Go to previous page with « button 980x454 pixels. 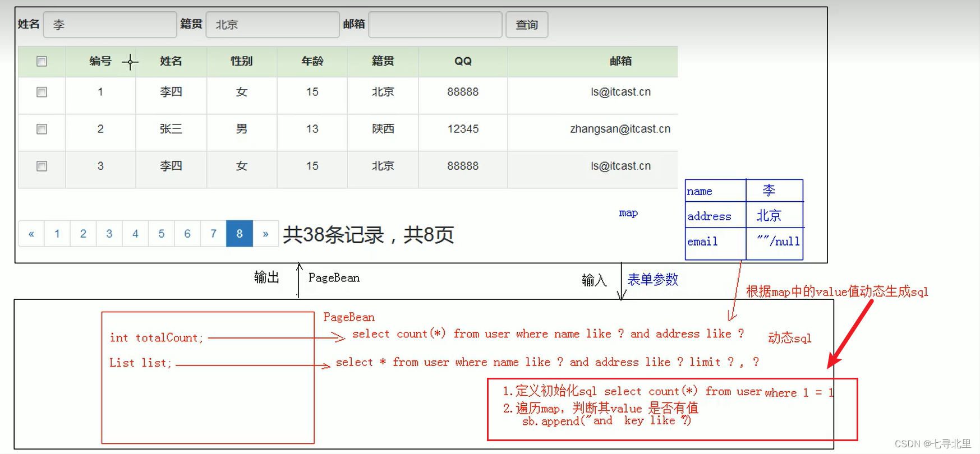(31, 234)
